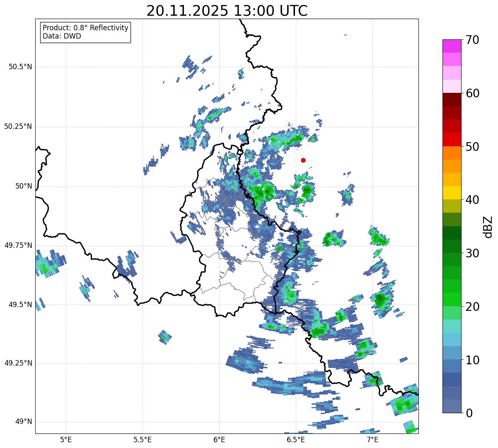The height and width of the screenshot is (448, 498).
Task: Click the 7°E longitude label
Action: coord(372,439)
